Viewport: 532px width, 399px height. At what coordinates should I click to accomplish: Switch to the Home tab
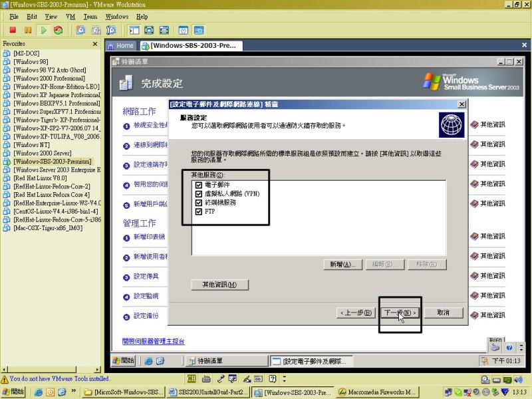coord(121,45)
